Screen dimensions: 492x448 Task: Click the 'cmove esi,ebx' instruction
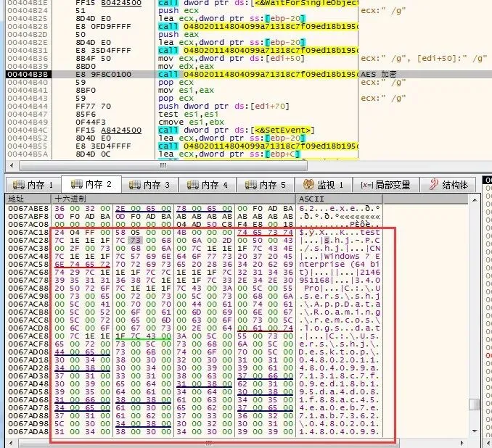pos(191,122)
